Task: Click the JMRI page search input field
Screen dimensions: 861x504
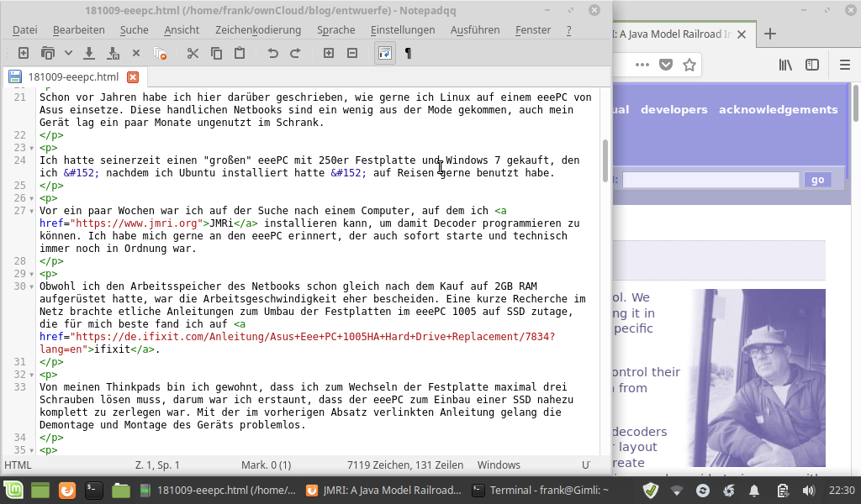Action: click(x=710, y=180)
